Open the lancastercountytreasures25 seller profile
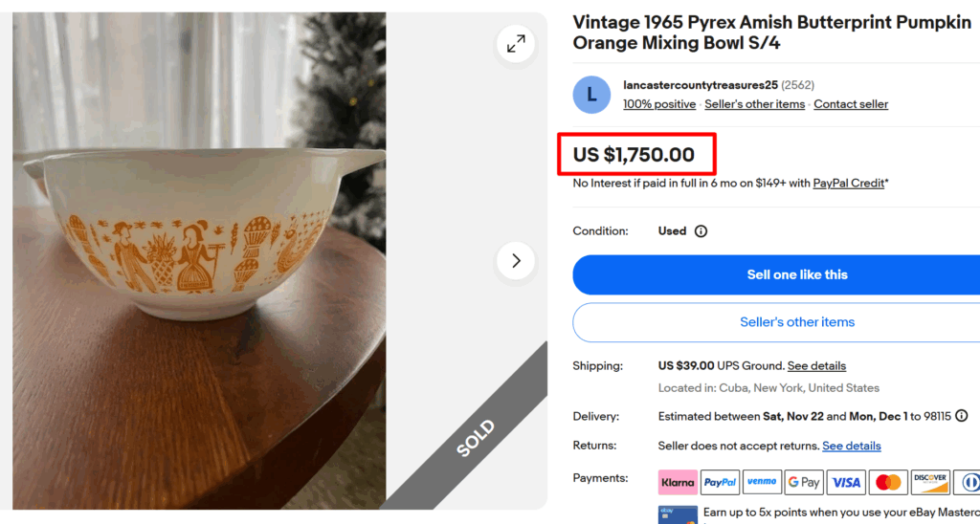980x524 pixels. [x=700, y=85]
